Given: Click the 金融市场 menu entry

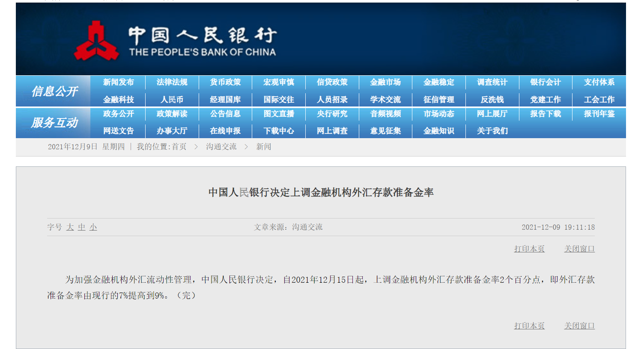Looking at the screenshot, I should point(385,82).
